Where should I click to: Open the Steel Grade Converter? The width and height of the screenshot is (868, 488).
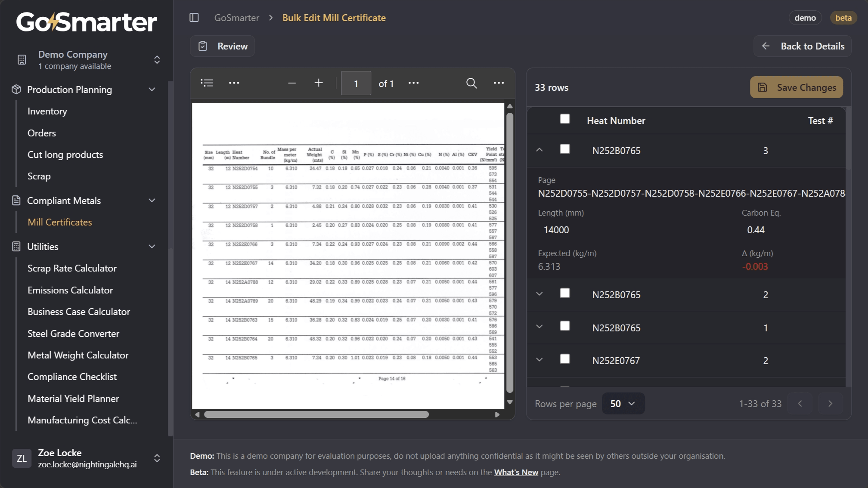(74, 334)
